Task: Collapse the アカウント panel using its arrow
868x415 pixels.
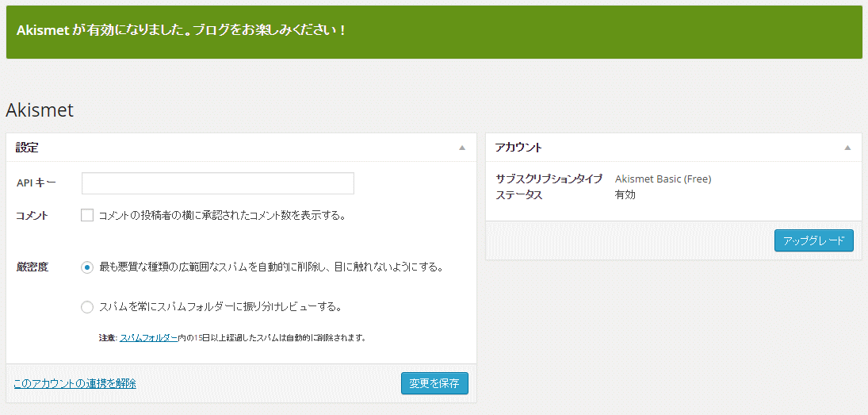Action: point(847,148)
